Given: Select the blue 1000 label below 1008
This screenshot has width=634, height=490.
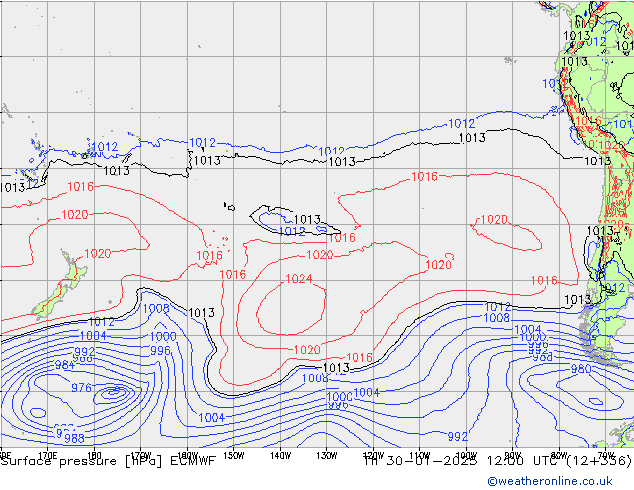Looking at the screenshot, I should coord(163,337).
